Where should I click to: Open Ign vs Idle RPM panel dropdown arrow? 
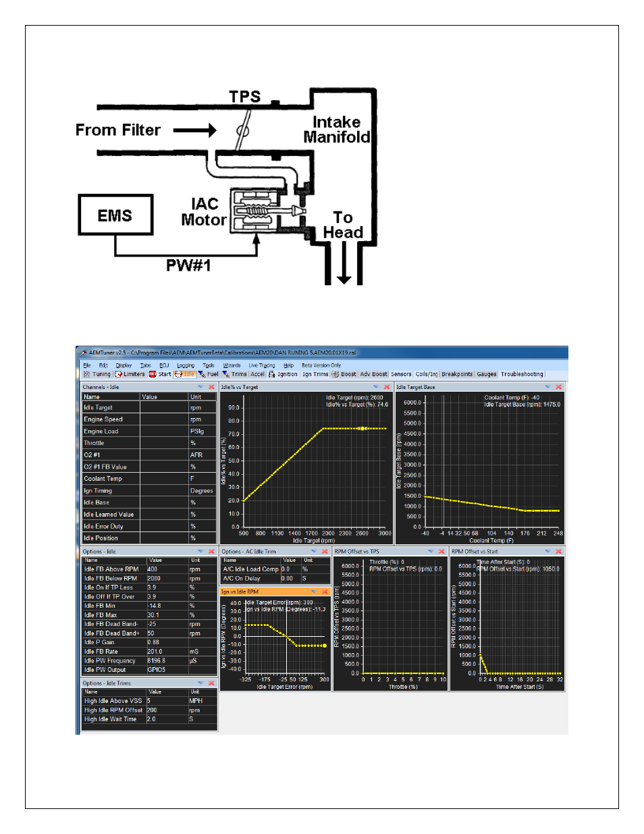(x=314, y=592)
